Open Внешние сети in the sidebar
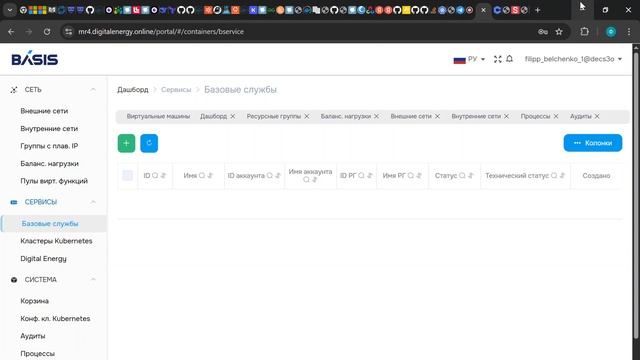 (x=44, y=111)
